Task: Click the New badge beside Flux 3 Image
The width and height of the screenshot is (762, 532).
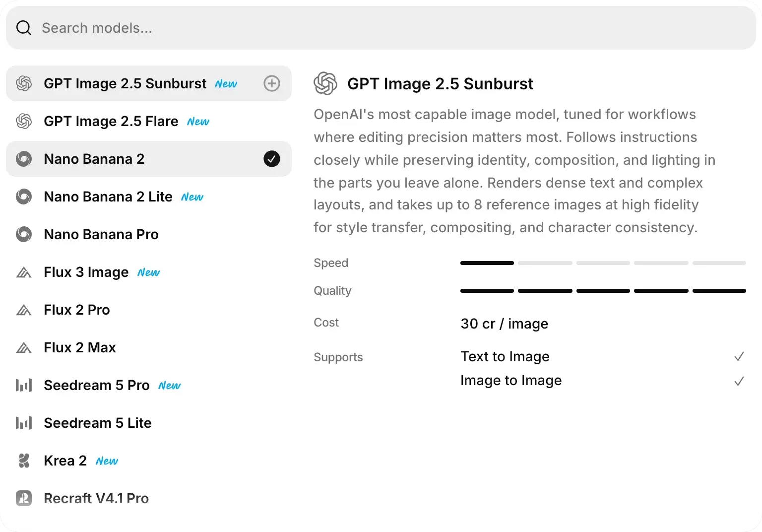Action: [x=149, y=272]
